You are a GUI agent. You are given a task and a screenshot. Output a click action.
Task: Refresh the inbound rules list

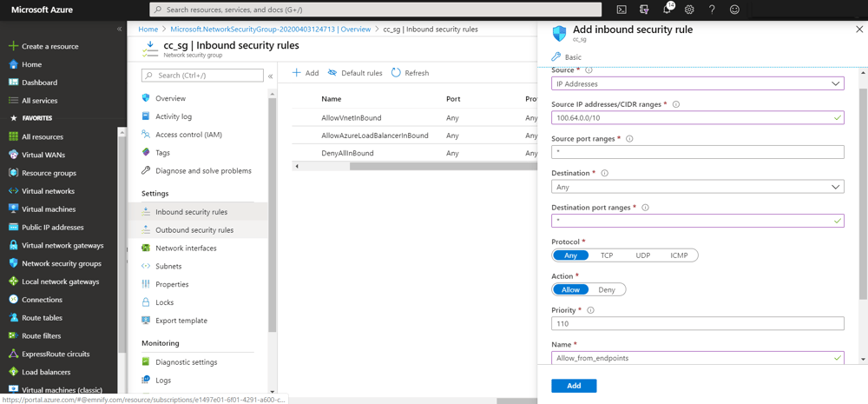click(x=411, y=73)
